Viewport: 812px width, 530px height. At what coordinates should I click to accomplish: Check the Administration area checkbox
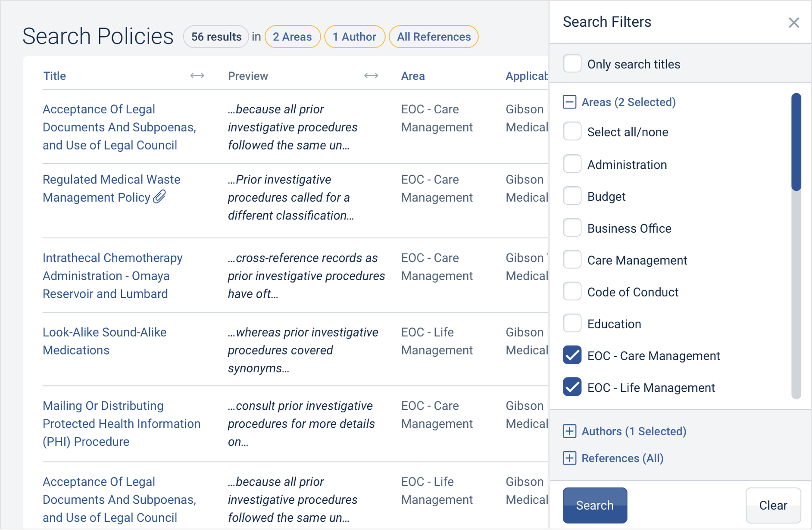pos(572,164)
